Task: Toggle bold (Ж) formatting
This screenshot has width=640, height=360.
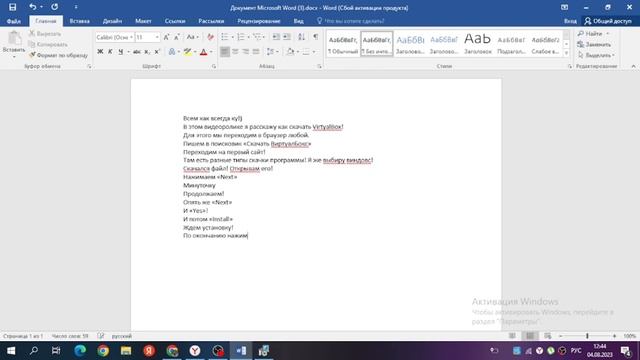Action: click(x=100, y=52)
